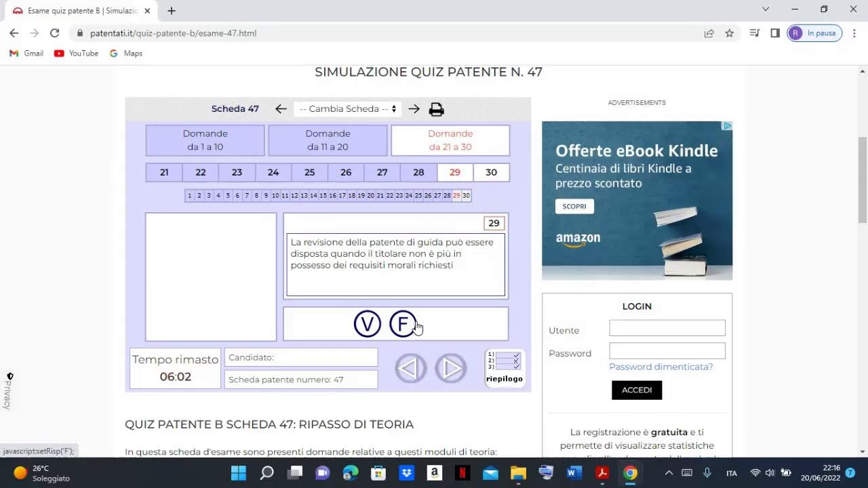Click the AdChoices icon on the ad

click(x=727, y=126)
